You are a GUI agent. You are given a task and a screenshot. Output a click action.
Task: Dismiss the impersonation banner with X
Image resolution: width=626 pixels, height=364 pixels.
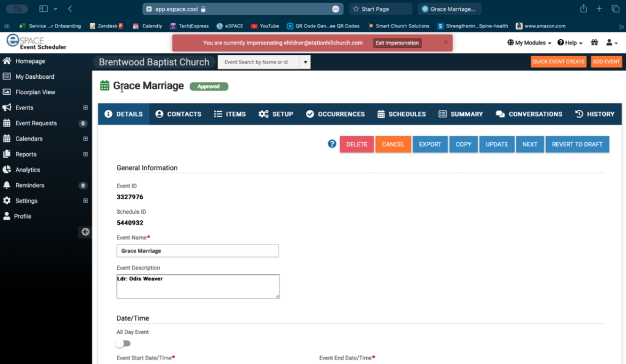446,42
